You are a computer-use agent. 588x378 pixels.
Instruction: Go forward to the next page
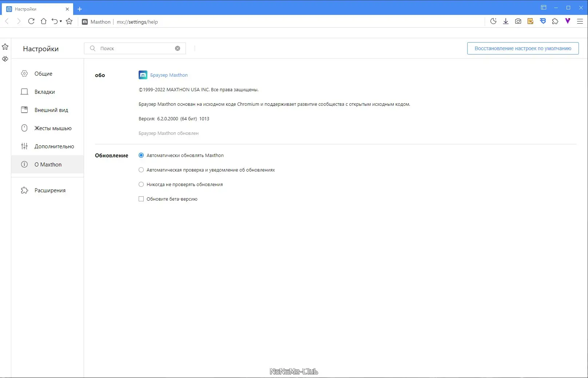coord(19,21)
